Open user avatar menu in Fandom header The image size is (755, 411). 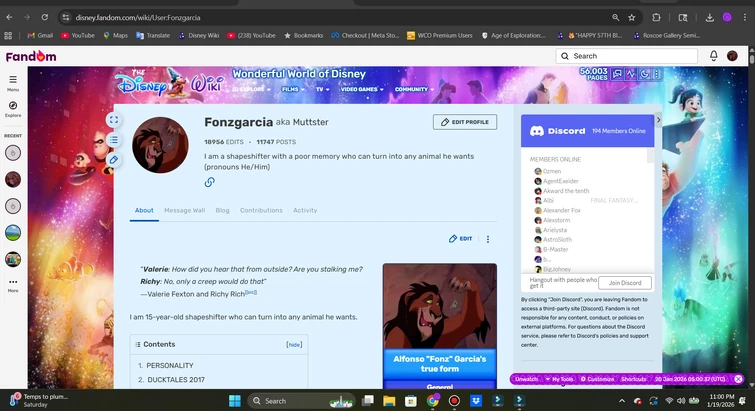click(x=732, y=56)
